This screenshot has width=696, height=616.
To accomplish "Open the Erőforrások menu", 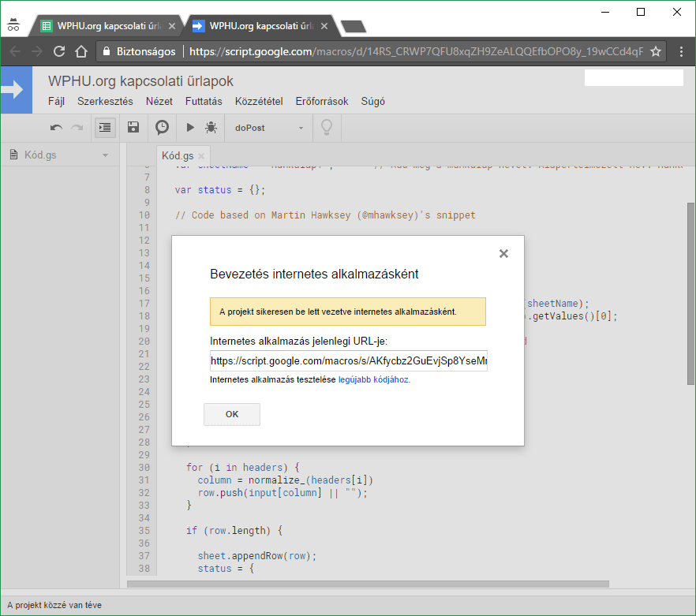I will tap(321, 102).
